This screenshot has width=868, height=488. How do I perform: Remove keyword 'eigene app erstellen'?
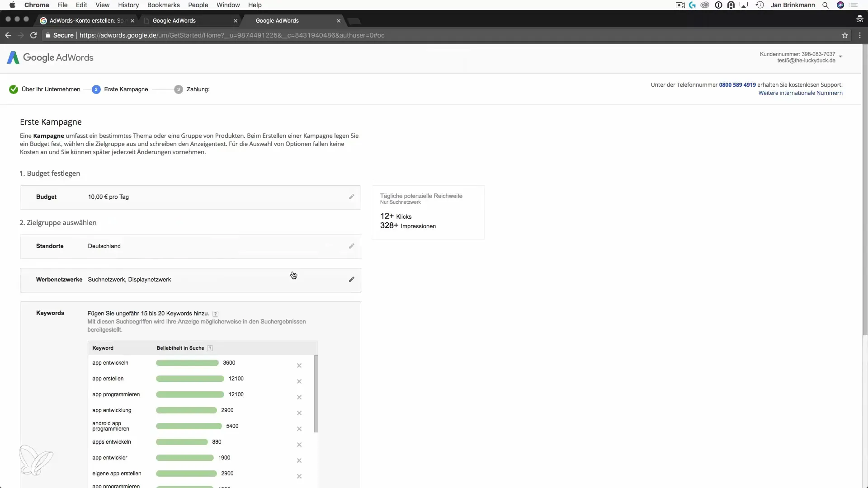tap(299, 476)
